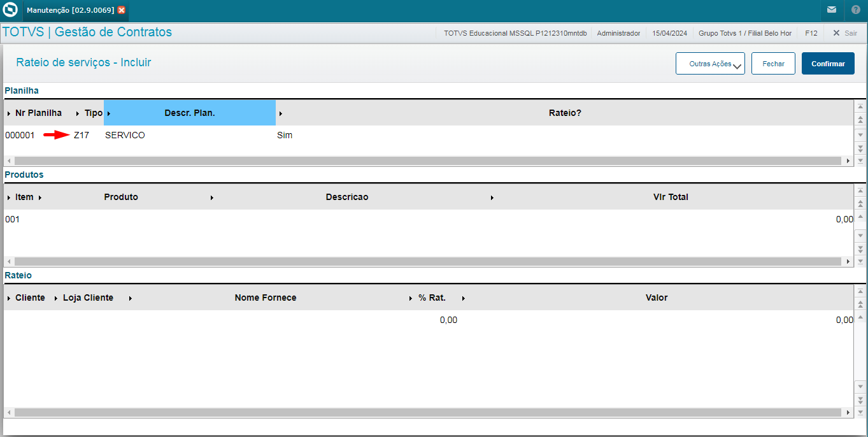
Task: Page up in Rateio grid scroll
Action: [x=860, y=304]
